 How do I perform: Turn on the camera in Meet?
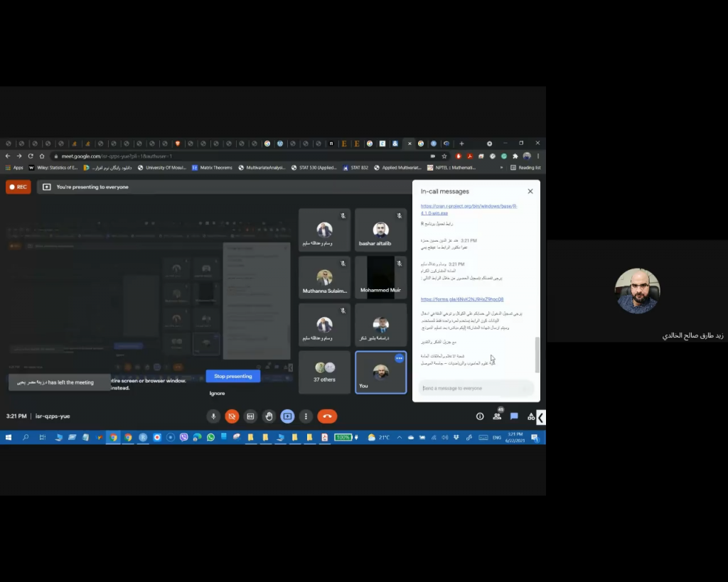pyautogui.click(x=232, y=416)
